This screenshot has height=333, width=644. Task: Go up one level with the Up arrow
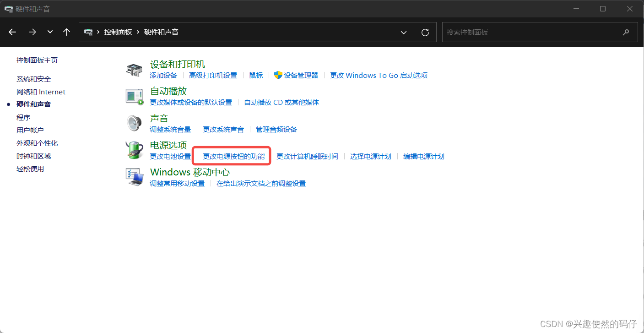[x=67, y=32]
